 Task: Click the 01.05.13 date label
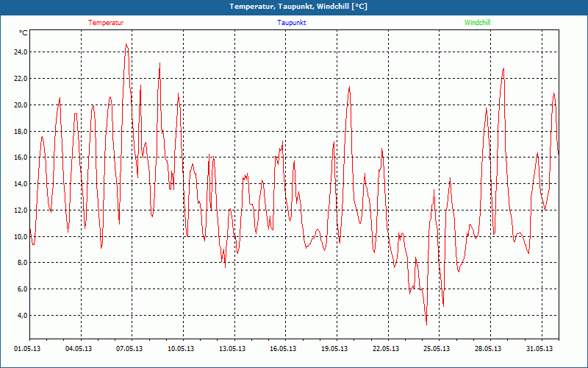pyautogui.click(x=27, y=349)
